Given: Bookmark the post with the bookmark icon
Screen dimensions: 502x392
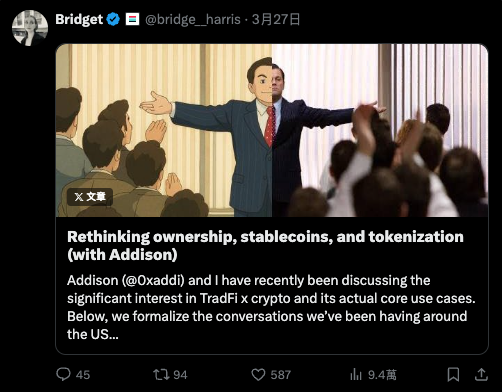Looking at the screenshot, I should [x=453, y=375].
